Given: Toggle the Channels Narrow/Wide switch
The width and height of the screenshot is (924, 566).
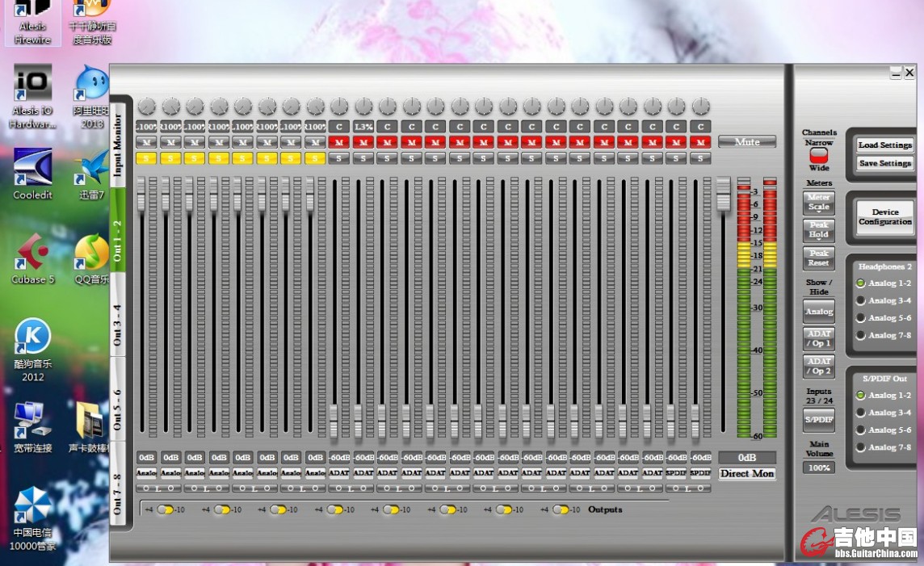Looking at the screenshot, I should [x=818, y=156].
